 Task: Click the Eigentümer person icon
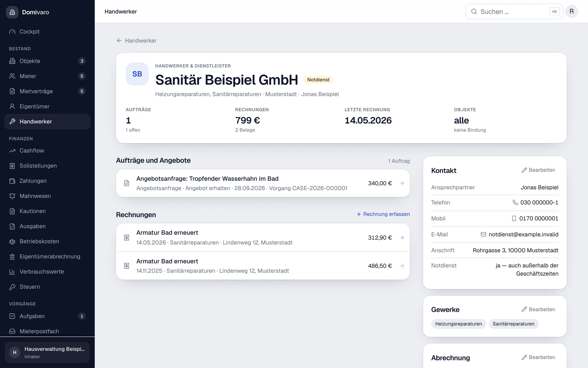coord(12,106)
